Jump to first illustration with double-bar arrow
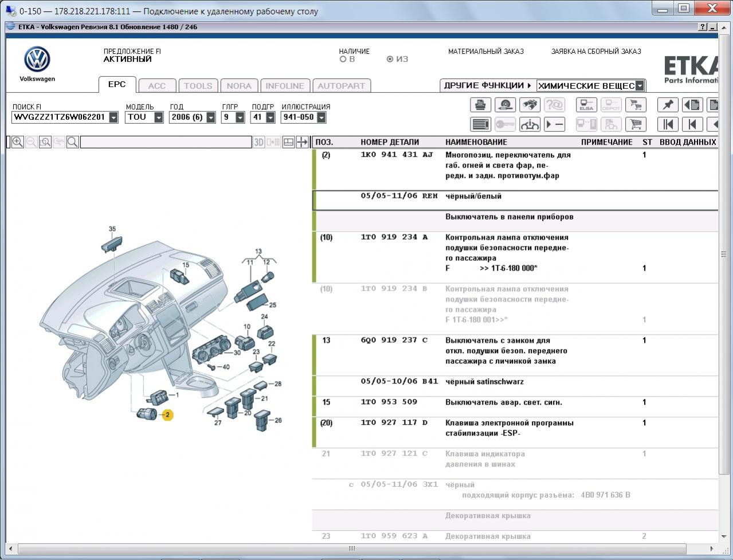Viewport: 733px width, 560px height. click(x=668, y=124)
